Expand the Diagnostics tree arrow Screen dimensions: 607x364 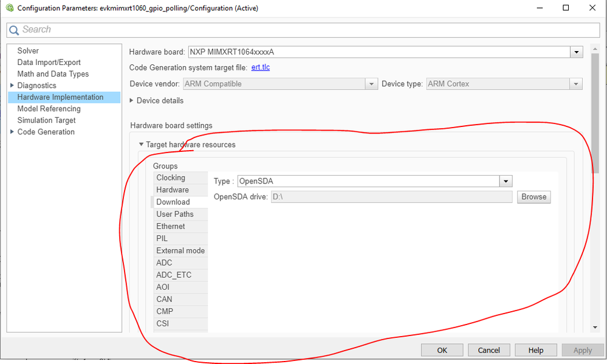pos(12,85)
